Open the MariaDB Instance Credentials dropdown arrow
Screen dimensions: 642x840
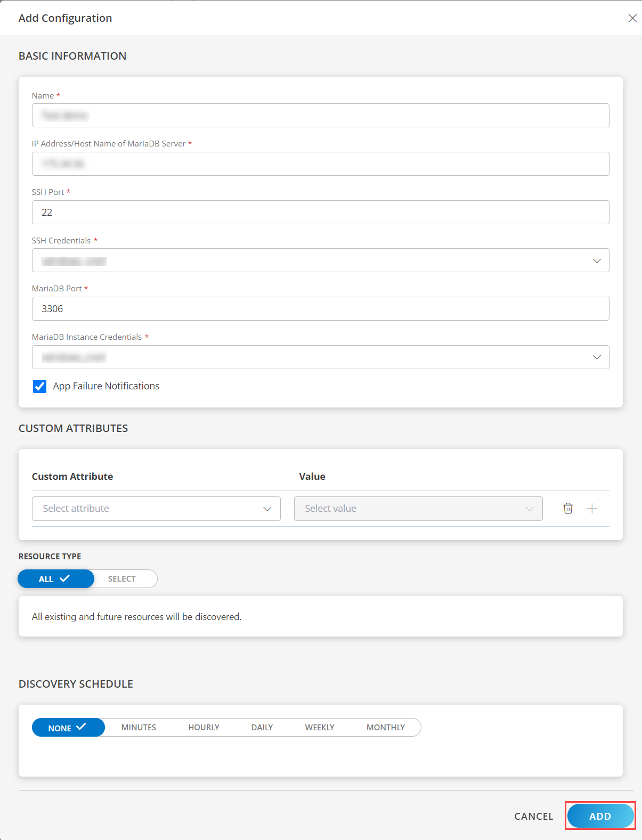point(597,357)
